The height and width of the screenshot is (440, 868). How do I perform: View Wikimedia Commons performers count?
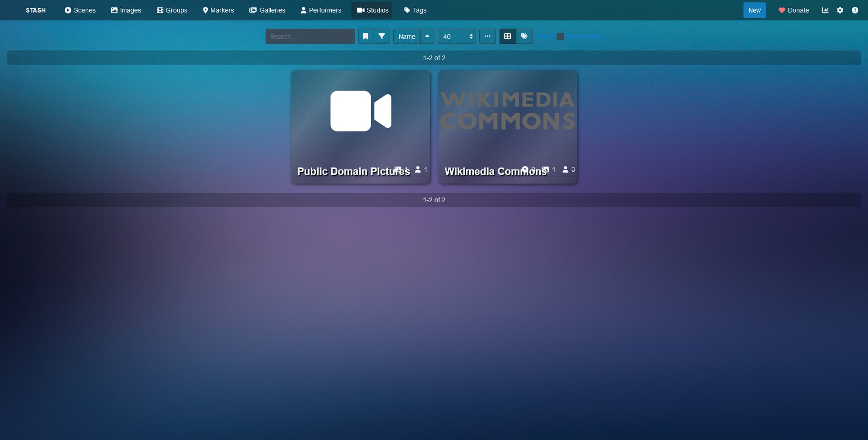[569, 170]
